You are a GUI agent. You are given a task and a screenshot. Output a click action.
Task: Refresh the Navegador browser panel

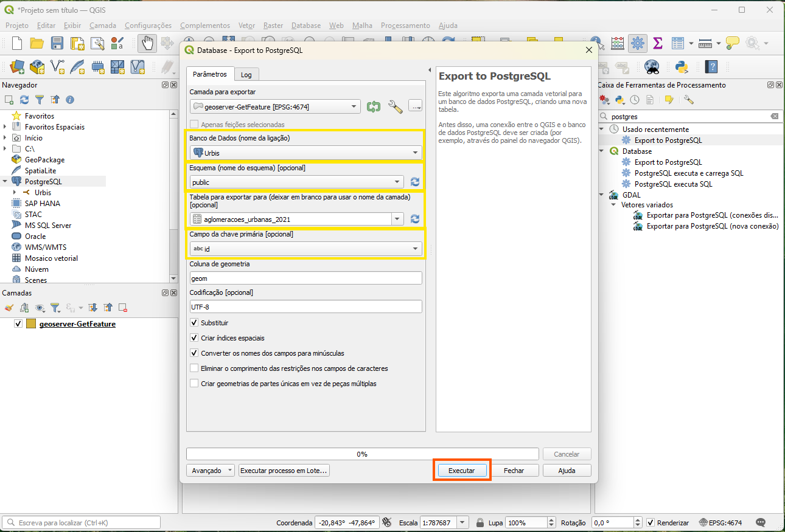coord(24,100)
